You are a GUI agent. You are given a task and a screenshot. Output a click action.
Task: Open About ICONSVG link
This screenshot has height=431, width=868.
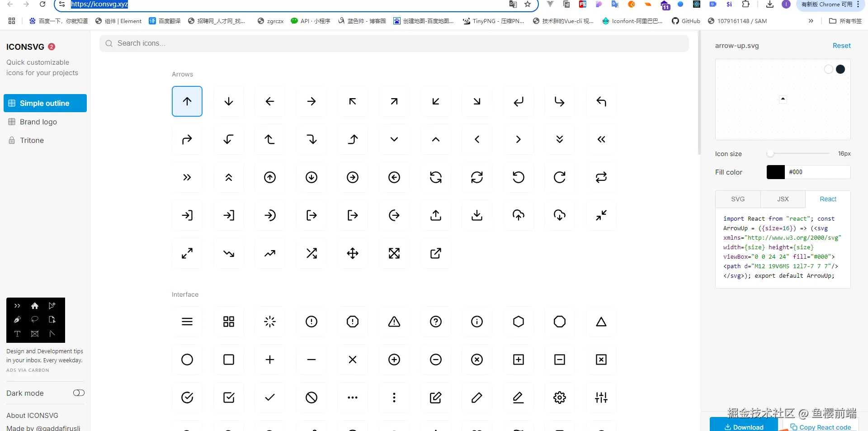(x=32, y=415)
